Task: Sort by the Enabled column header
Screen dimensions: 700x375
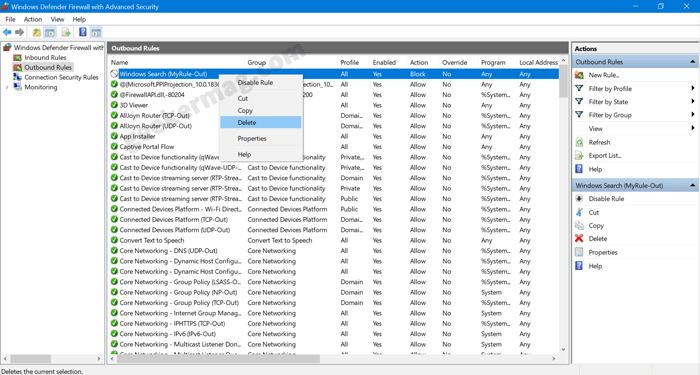Action: pos(388,62)
